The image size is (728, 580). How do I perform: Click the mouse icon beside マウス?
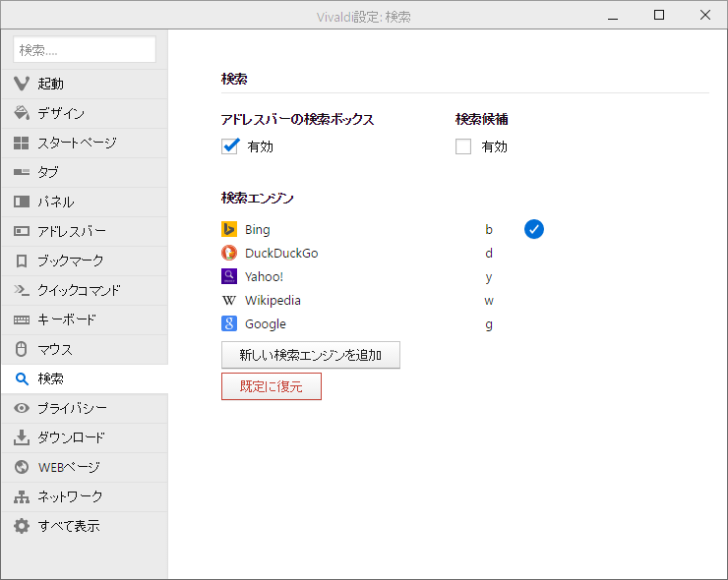(x=22, y=349)
